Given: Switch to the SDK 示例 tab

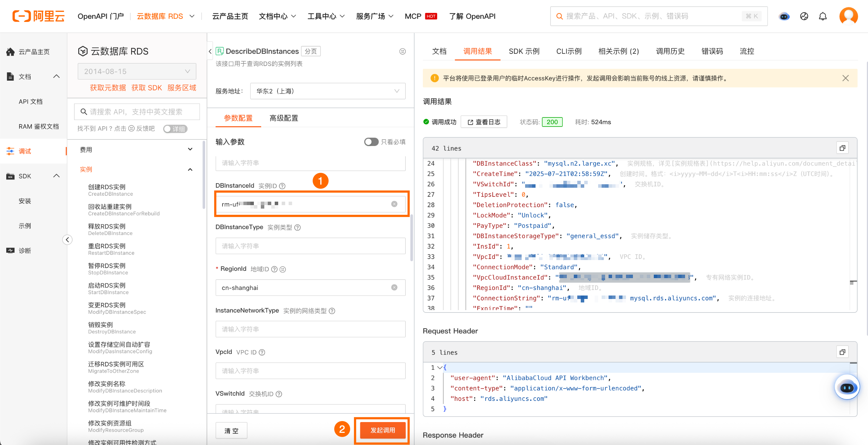Looking at the screenshot, I should (x=524, y=51).
